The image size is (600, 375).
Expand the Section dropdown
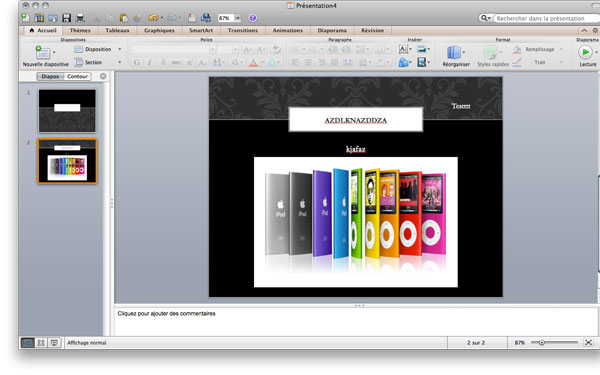coord(98,62)
